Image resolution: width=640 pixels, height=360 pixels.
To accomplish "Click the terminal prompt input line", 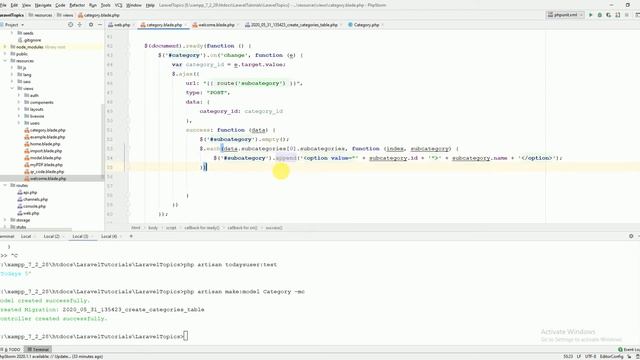I will click(x=94, y=336).
